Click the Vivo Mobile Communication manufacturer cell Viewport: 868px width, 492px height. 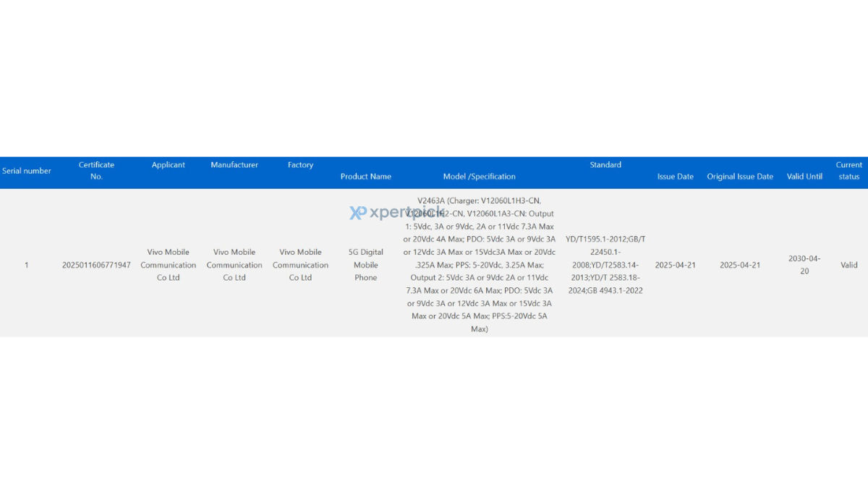(234, 265)
